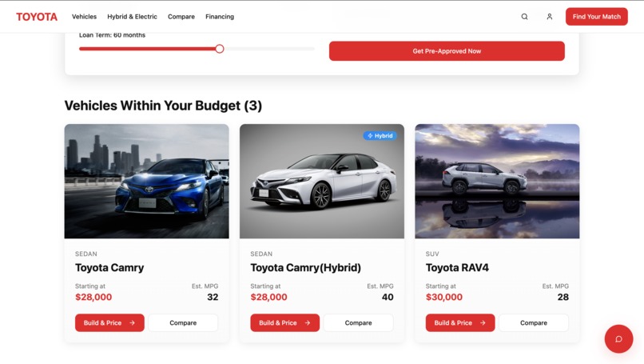Click the 'Vehicles Within Your Budget (3)' heading
The image size is (644, 364).
[x=163, y=106]
